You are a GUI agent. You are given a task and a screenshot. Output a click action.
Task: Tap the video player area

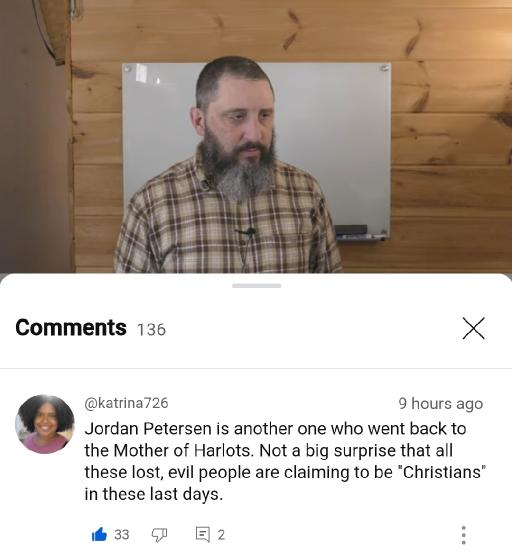point(256,136)
